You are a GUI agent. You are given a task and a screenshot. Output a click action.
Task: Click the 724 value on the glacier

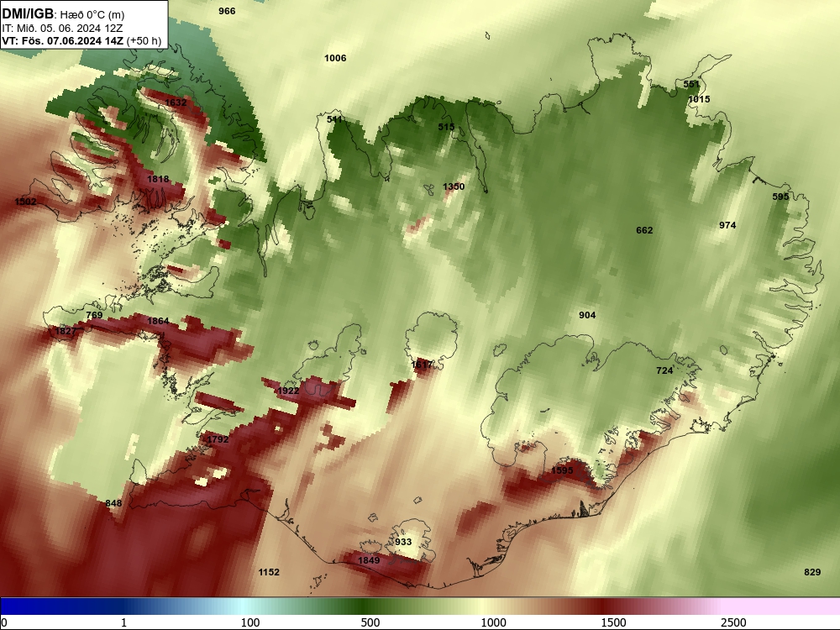664,370
